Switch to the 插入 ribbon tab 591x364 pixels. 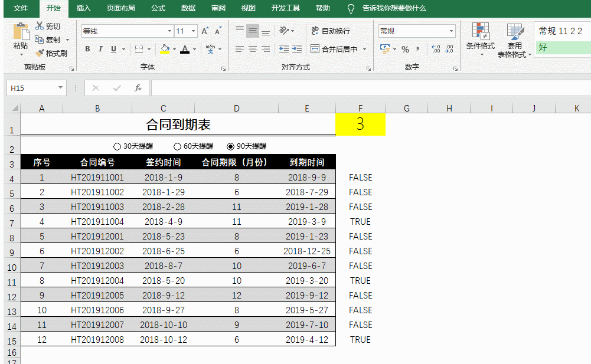84,8
